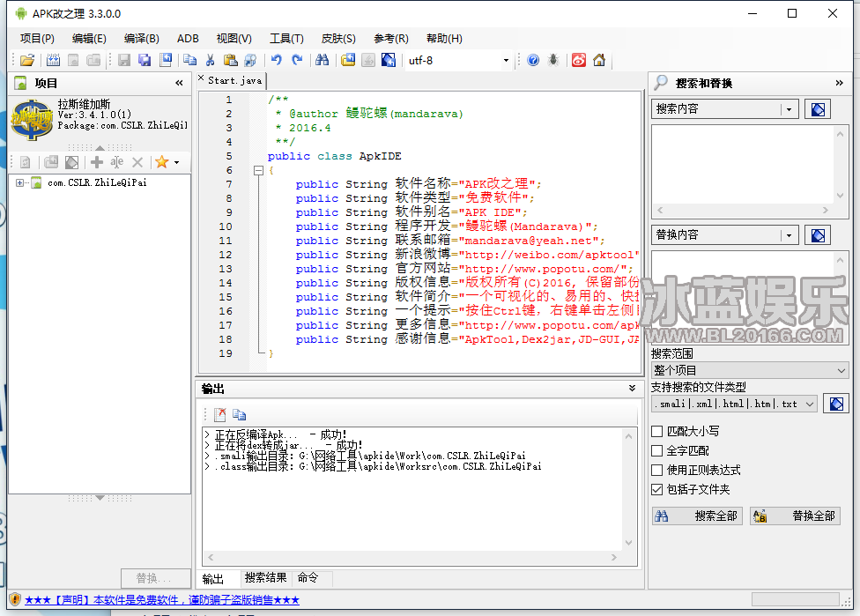This screenshot has width=860, height=616.
Task: Toggle 匹配大小写 checkbox
Action: 657,432
